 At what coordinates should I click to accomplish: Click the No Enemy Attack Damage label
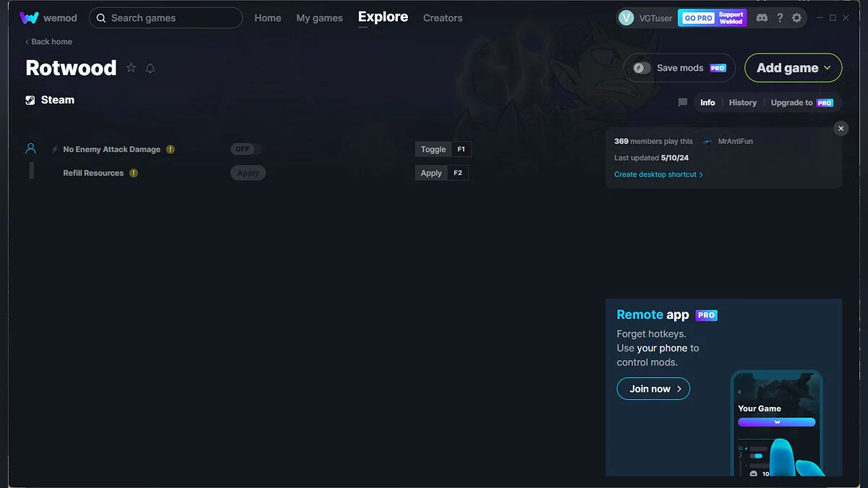(x=111, y=150)
